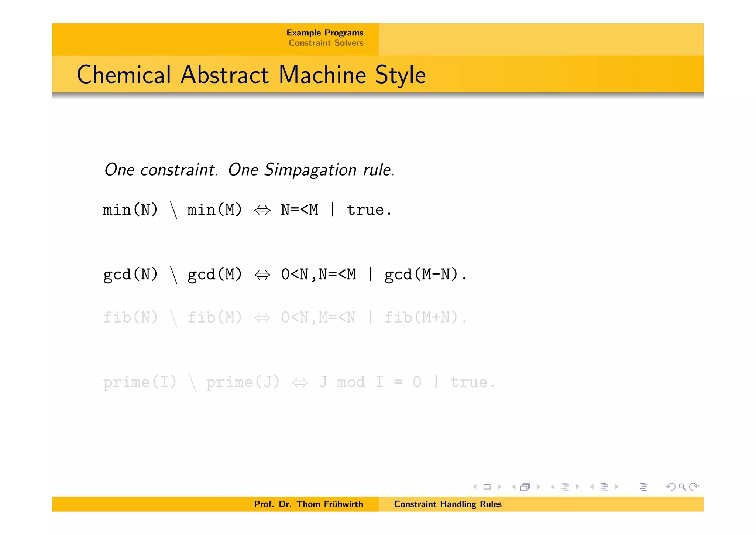Click the go forward curved arrow icon
756x535 pixels.
[694, 487]
